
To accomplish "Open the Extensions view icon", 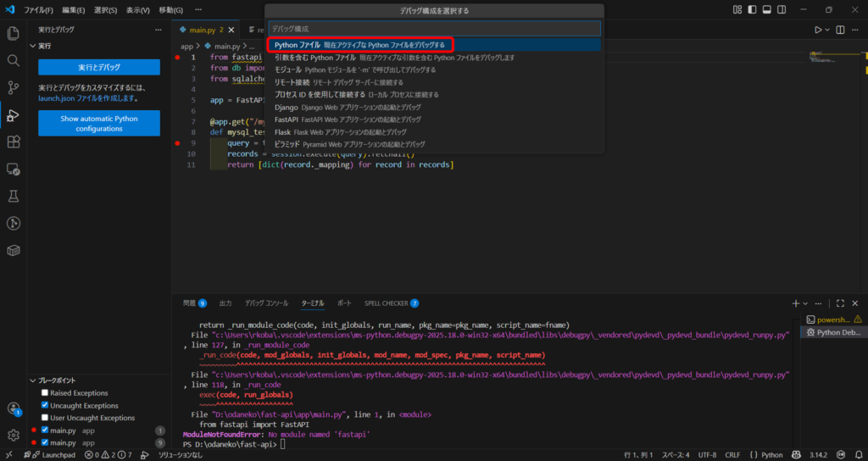I will pos(13,142).
